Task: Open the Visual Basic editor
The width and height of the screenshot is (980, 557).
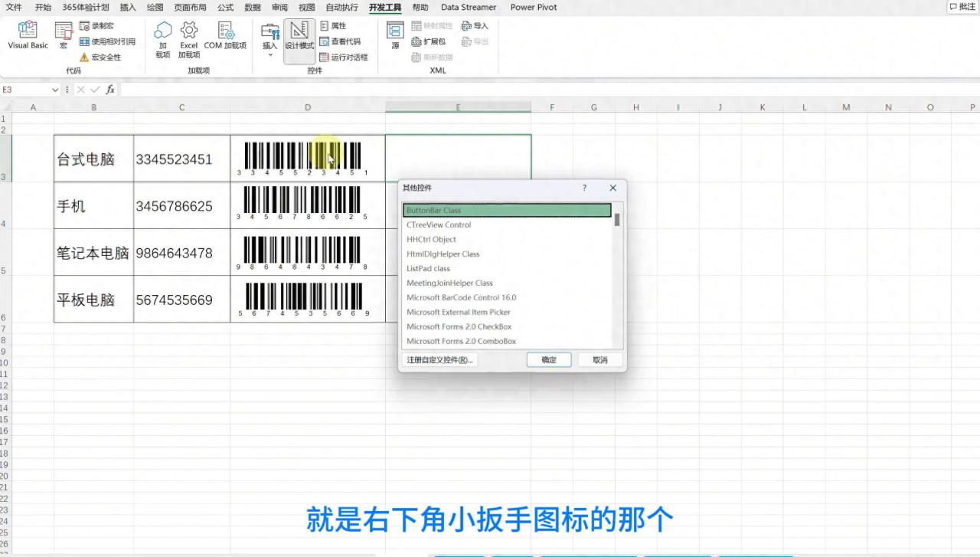Action: tap(28, 35)
